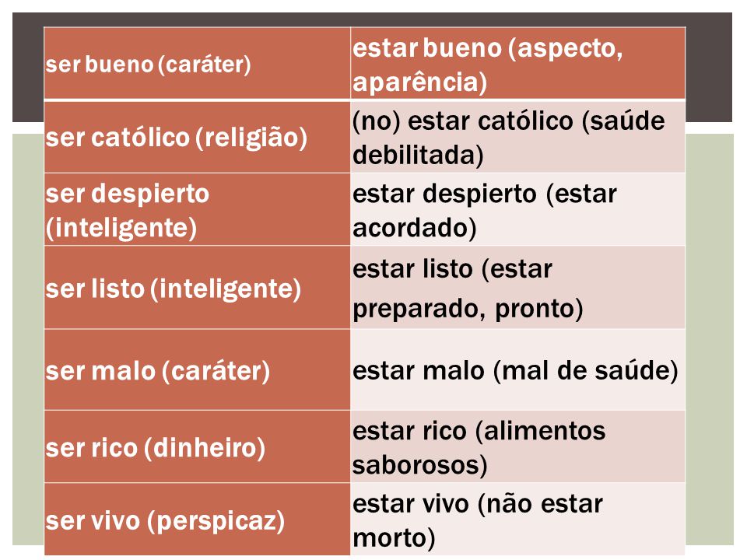Click the word 'morto)' in last row
The image size is (747, 560).
(394, 538)
